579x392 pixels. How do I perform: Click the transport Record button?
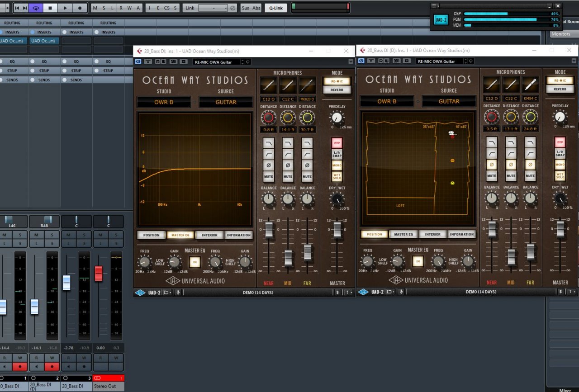(80, 8)
